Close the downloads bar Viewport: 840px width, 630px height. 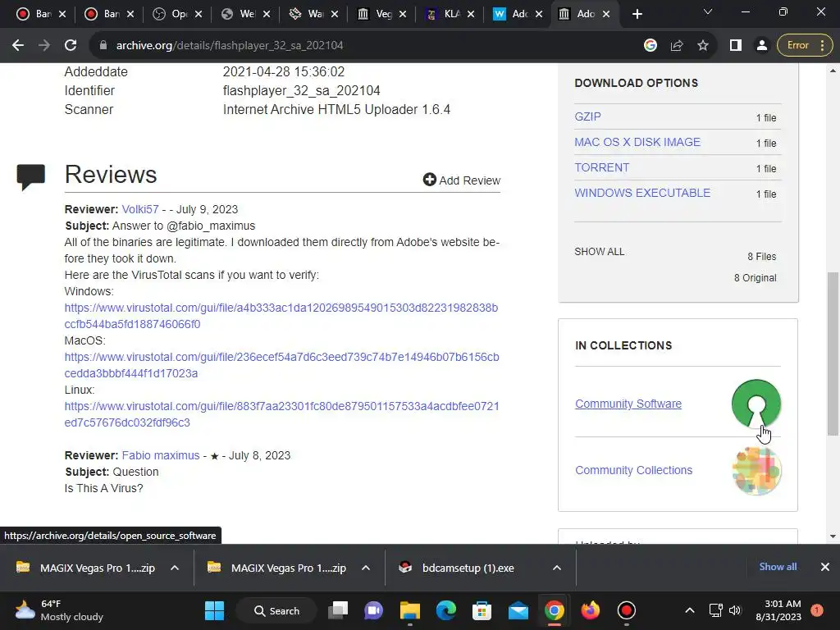(x=825, y=567)
